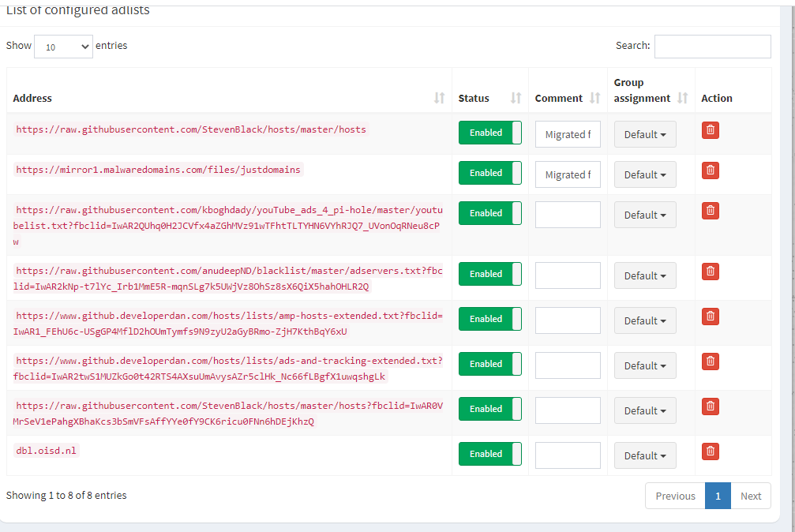Select page 1 in pagination

(x=718, y=496)
